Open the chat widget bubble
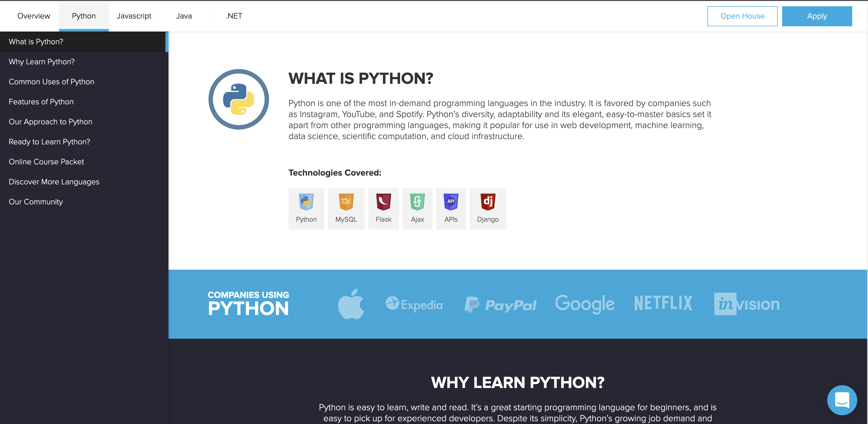 click(x=841, y=400)
